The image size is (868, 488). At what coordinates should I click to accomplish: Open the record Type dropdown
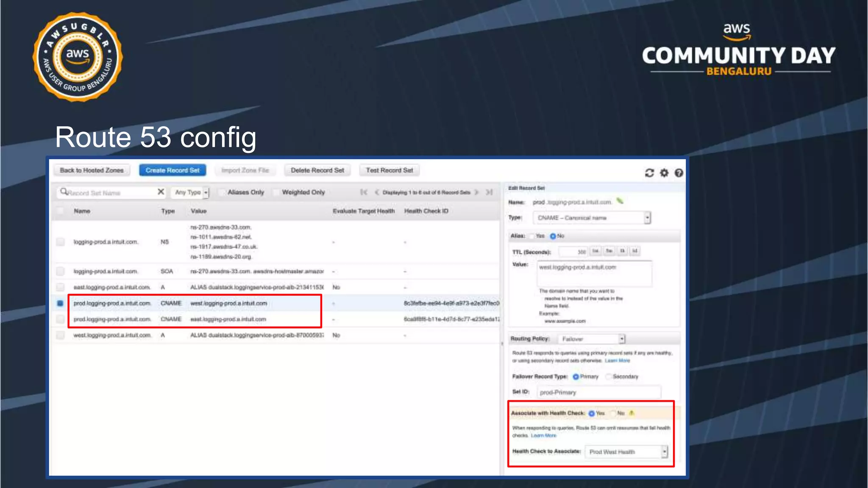592,218
